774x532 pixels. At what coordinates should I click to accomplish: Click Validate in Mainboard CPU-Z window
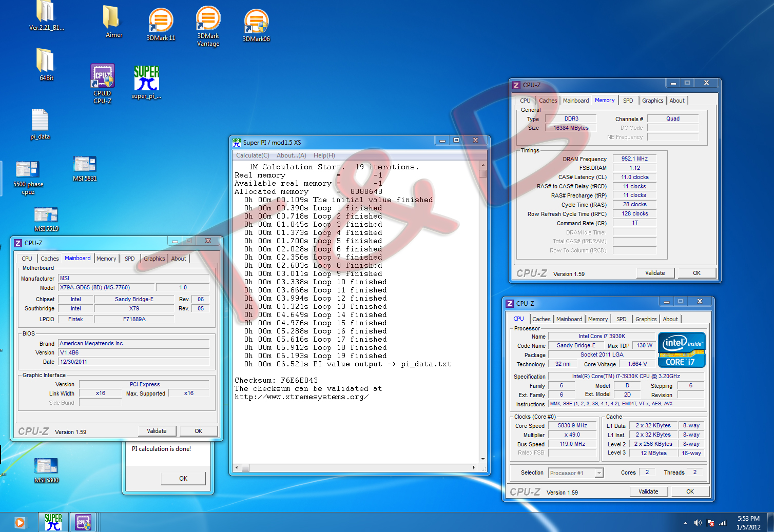pos(157,431)
